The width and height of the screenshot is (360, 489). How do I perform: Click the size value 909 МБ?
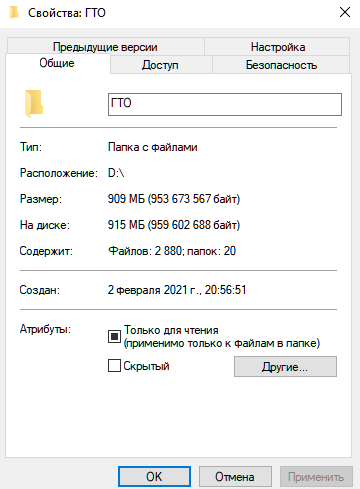pos(174,199)
